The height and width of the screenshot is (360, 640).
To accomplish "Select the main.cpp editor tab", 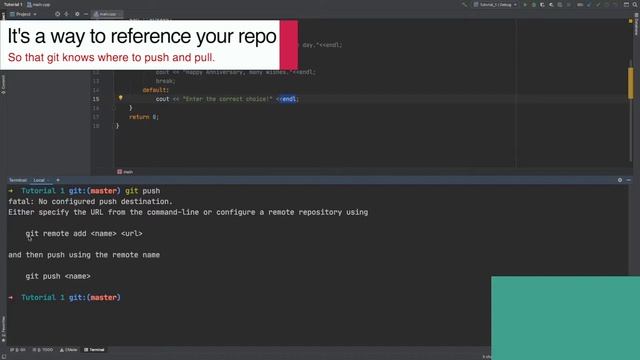I will [x=107, y=14].
